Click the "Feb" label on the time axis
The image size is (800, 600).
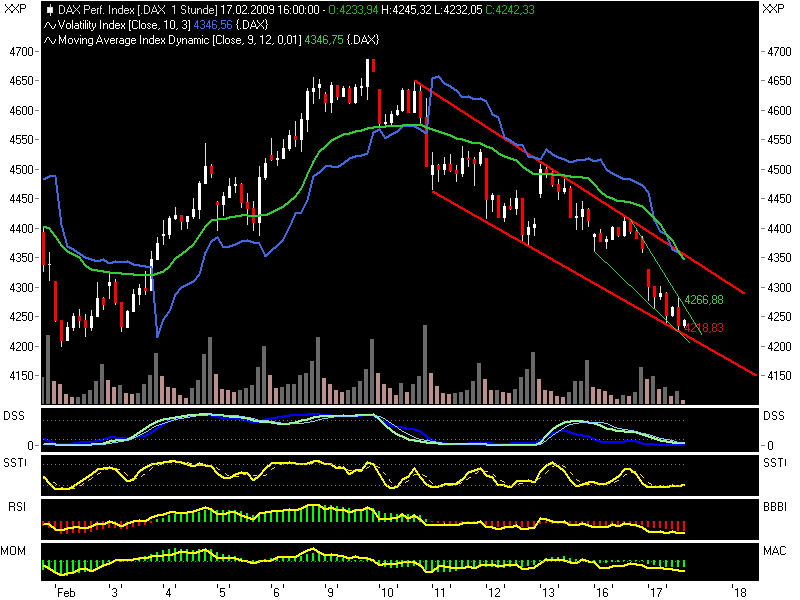65,591
